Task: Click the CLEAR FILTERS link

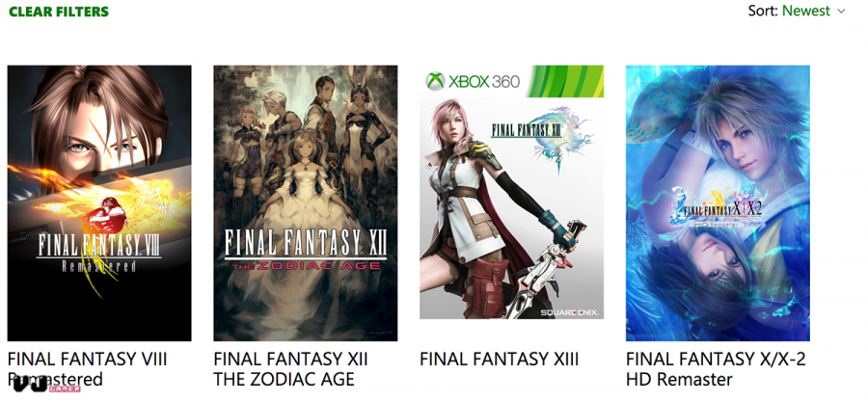Action: (59, 12)
